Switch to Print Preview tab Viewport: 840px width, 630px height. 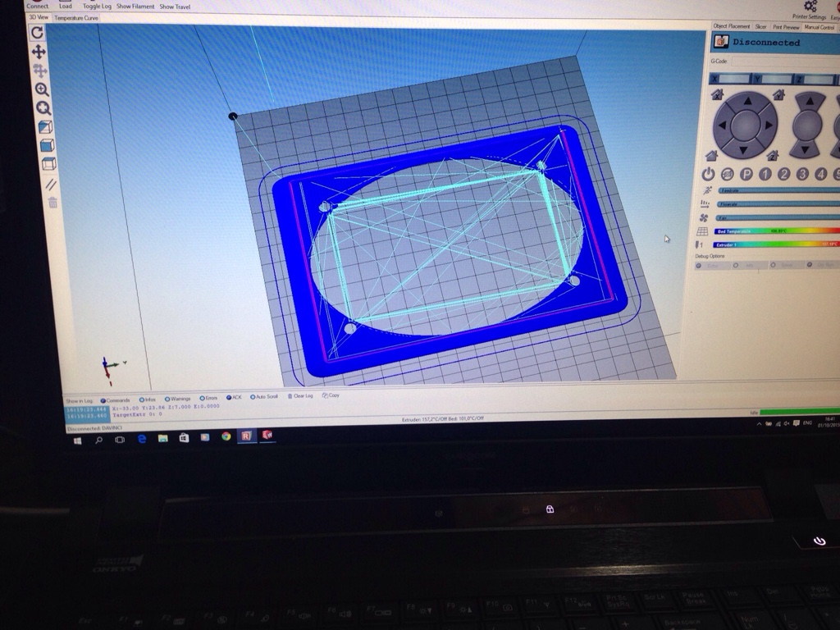[x=786, y=27]
